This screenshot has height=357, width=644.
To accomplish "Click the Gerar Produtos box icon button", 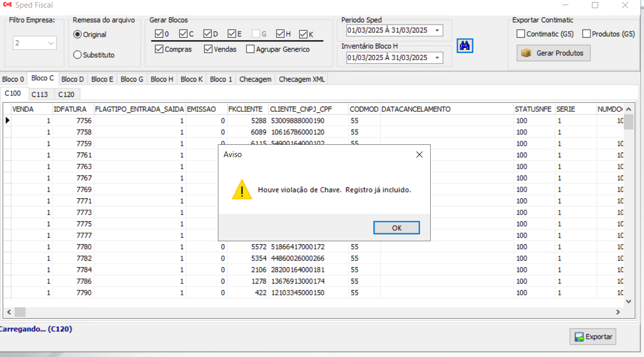I will click(x=553, y=53).
